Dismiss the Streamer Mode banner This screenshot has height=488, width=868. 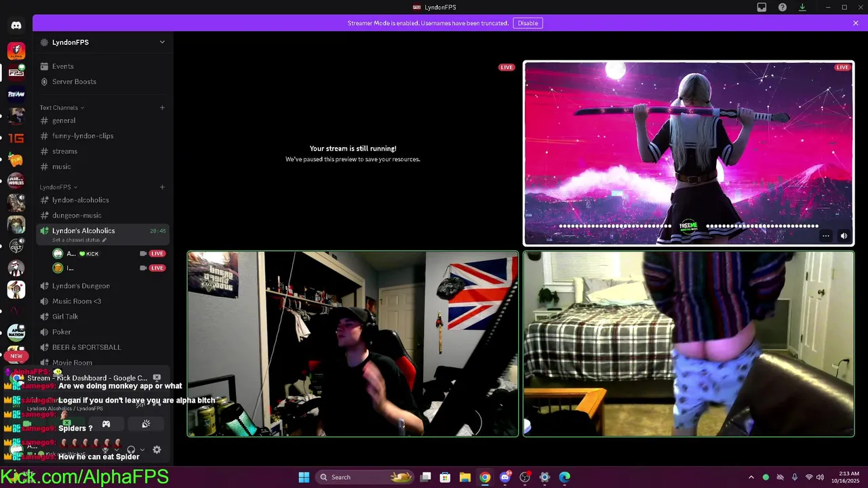click(x=856, y=23)
